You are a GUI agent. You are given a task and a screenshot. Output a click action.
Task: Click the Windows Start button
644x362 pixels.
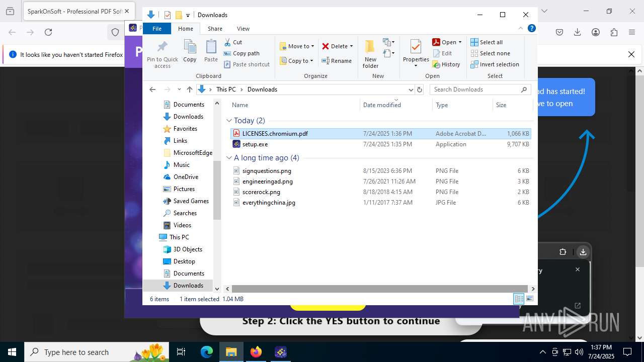(x=12, y=352)
